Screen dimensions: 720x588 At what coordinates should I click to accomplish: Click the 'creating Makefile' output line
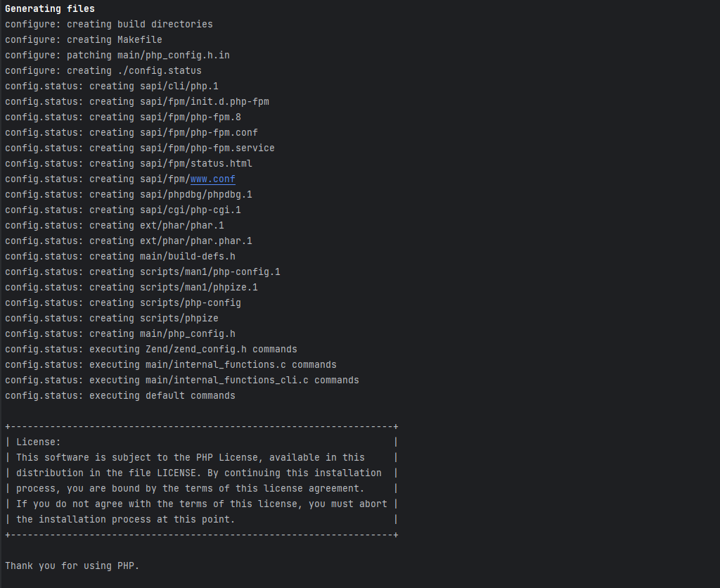tap(84, 40)
